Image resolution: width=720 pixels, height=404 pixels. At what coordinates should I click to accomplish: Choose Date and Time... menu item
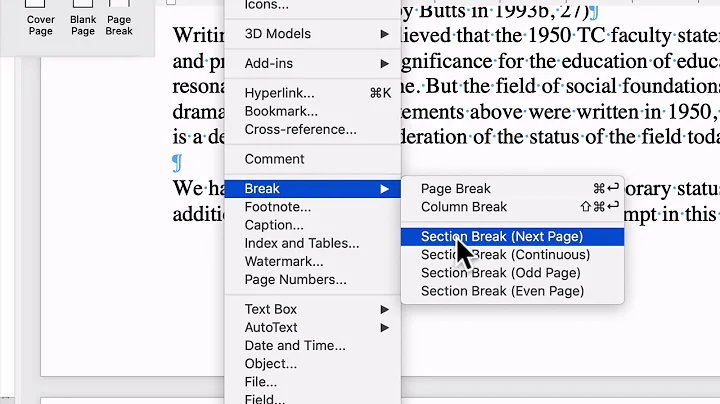click(x=312, y=346)
